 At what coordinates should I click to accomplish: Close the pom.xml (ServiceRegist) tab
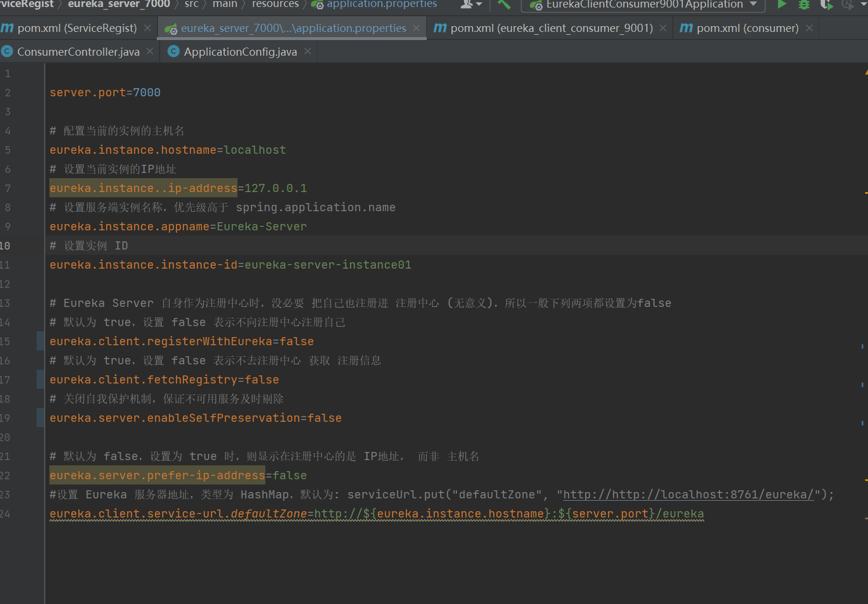point(147,28)
